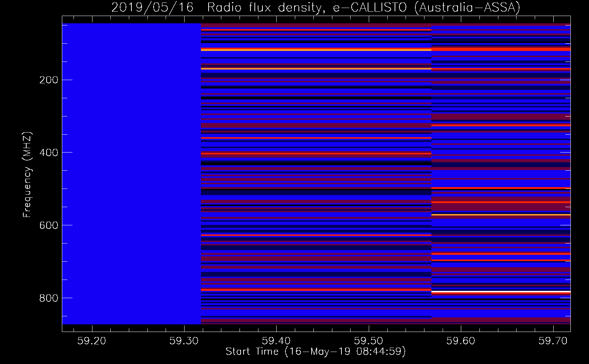Click the 59.40 time tick label
The height and width of the screenshot is (364, 589).
point(277,341)
